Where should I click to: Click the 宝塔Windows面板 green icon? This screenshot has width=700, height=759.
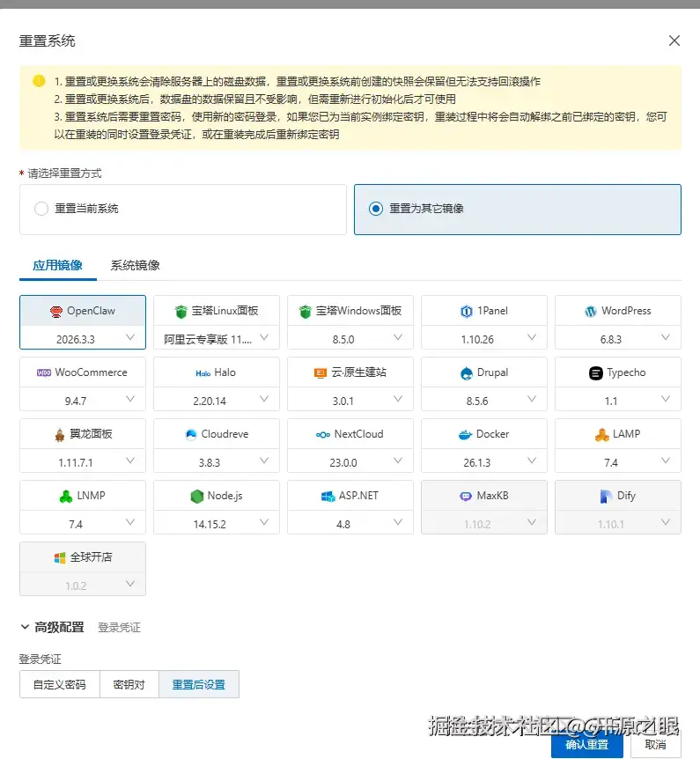point(305,312)
